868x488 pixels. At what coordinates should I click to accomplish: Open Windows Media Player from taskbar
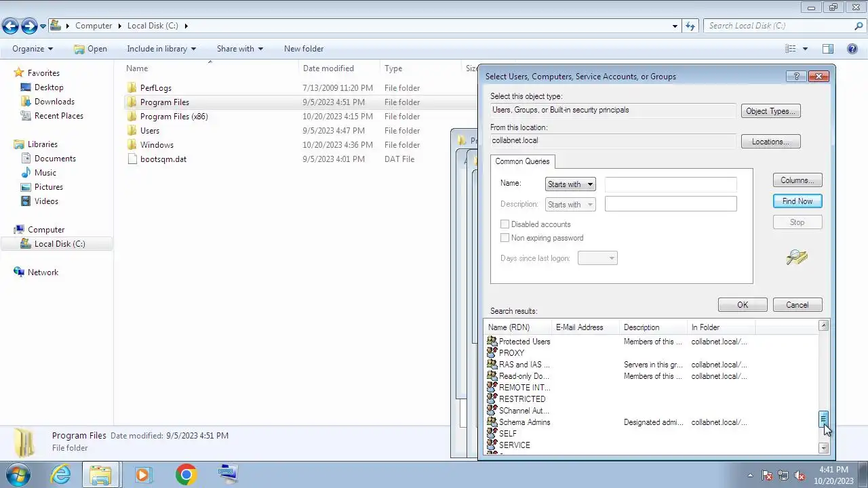tap(143, 474)
